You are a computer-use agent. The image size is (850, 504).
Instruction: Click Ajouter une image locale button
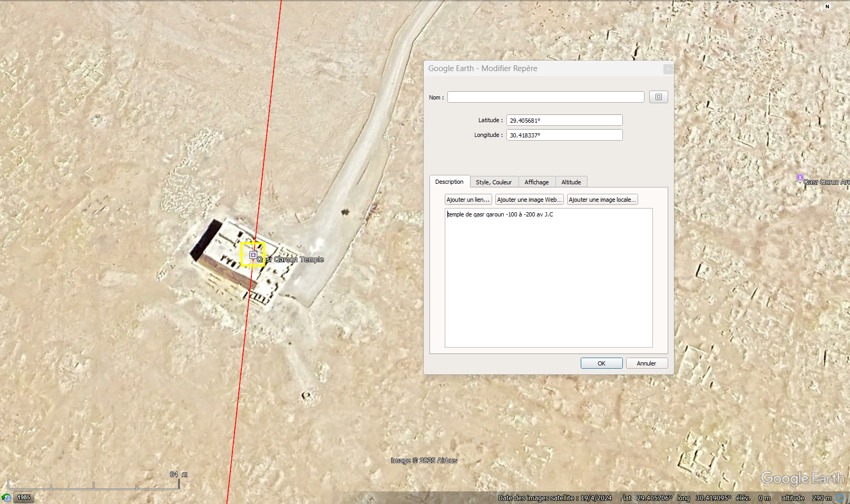[x=602, y=200]
